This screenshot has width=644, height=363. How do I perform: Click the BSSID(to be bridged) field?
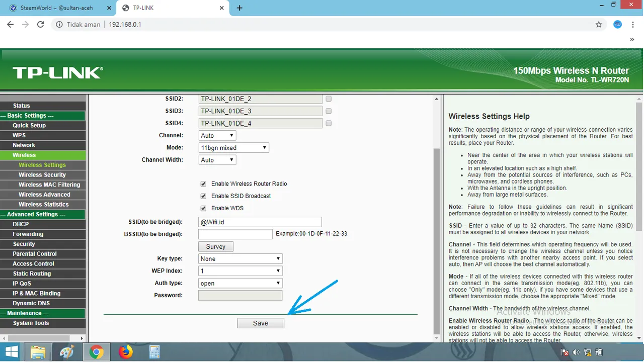tap(235, 234)
